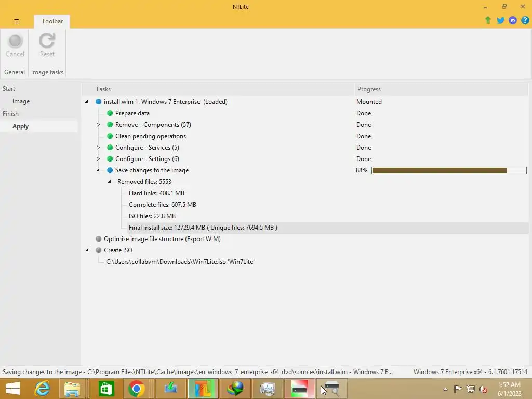Viewport: 532px width, 399px height.
Task: Open File Explorer from taskbar
Action: (72, 389)
